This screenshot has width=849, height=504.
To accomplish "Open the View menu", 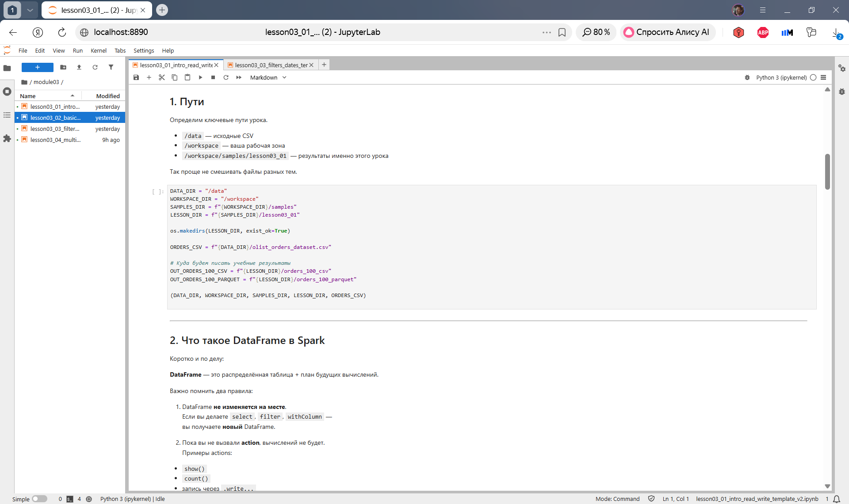I will pos(59,50).
